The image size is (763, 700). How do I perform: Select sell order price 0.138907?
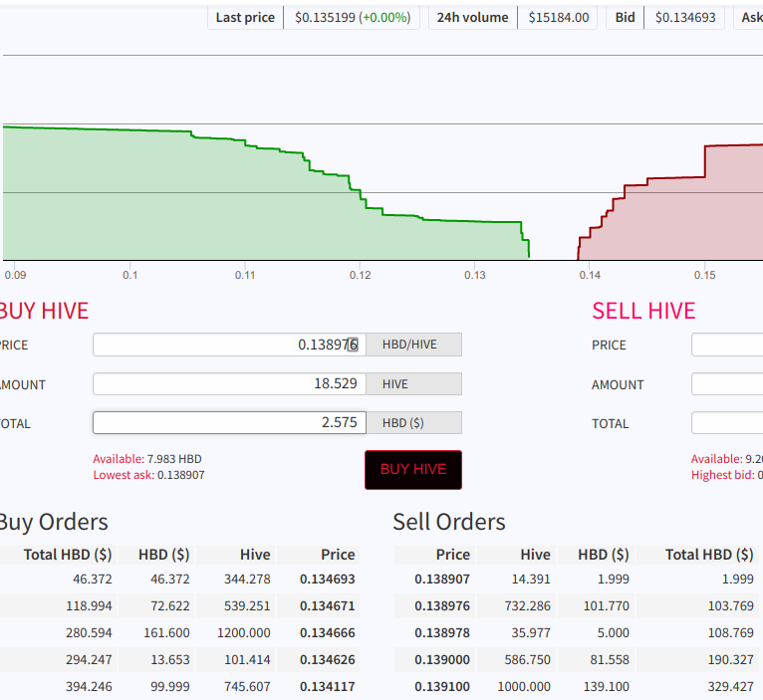coord(442,579)
